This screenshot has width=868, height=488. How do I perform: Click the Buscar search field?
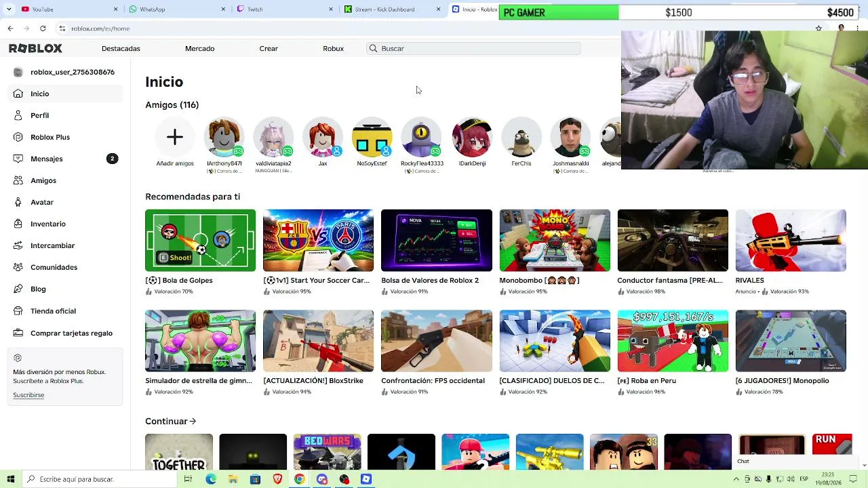[474, 49]
